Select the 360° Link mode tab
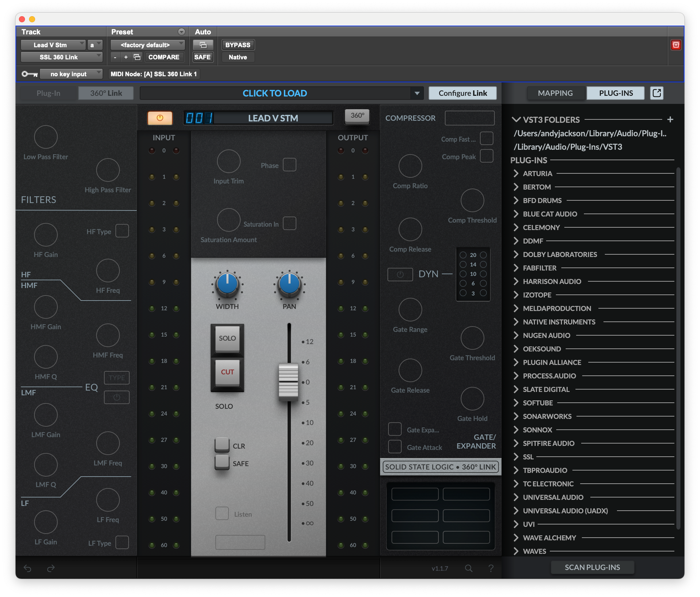 coord(106,93)
